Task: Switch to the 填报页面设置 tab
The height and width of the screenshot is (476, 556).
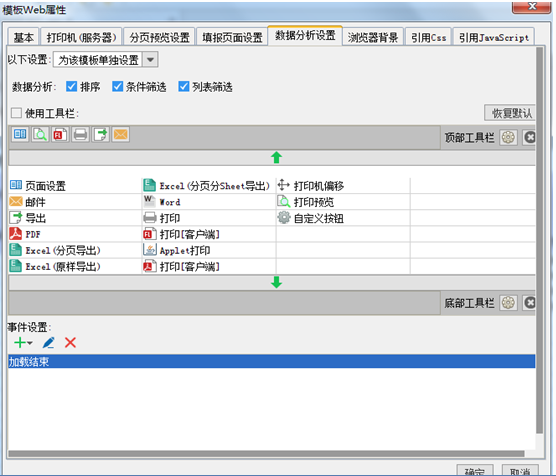Action: pos(232,37)
